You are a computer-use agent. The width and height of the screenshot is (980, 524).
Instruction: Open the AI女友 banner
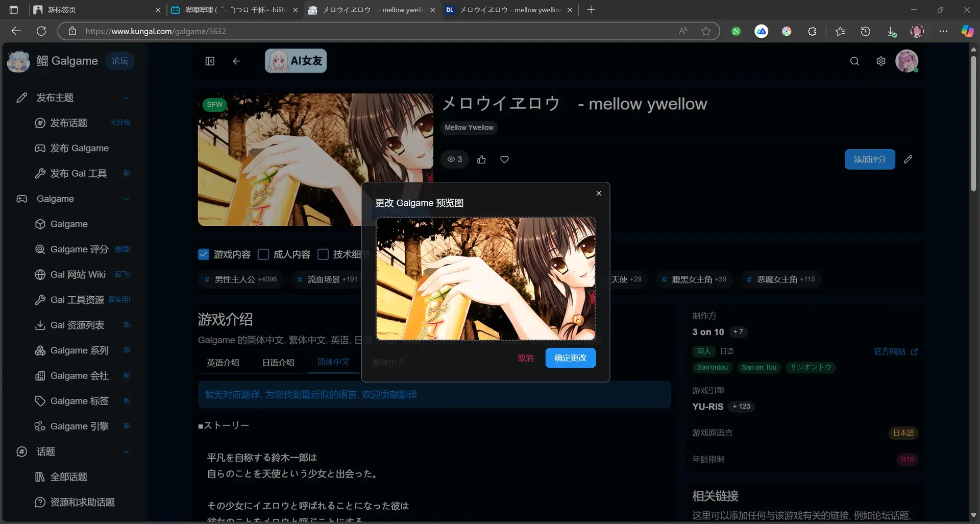(x=296, y=61)
